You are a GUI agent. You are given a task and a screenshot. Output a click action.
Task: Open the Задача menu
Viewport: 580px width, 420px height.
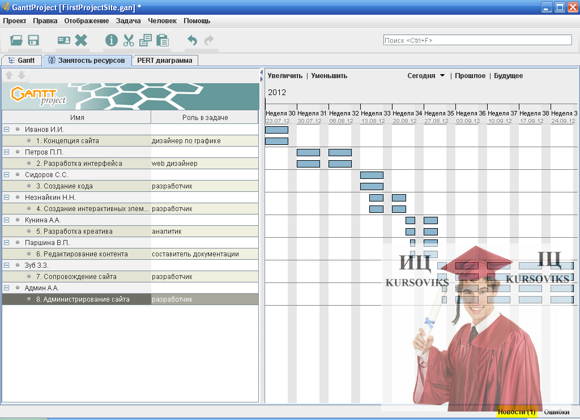click(x=128, y=21)
